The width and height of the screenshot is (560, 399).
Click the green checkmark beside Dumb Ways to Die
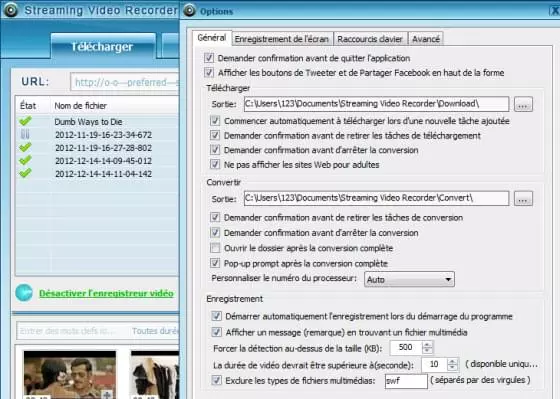tap(25, 121)
